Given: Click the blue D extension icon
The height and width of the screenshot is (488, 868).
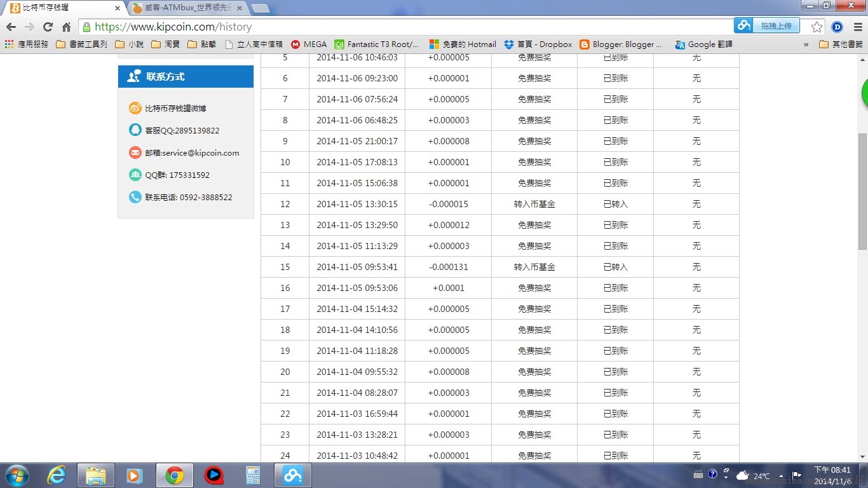Looking at the screenshot, I should tap(837, 27).
